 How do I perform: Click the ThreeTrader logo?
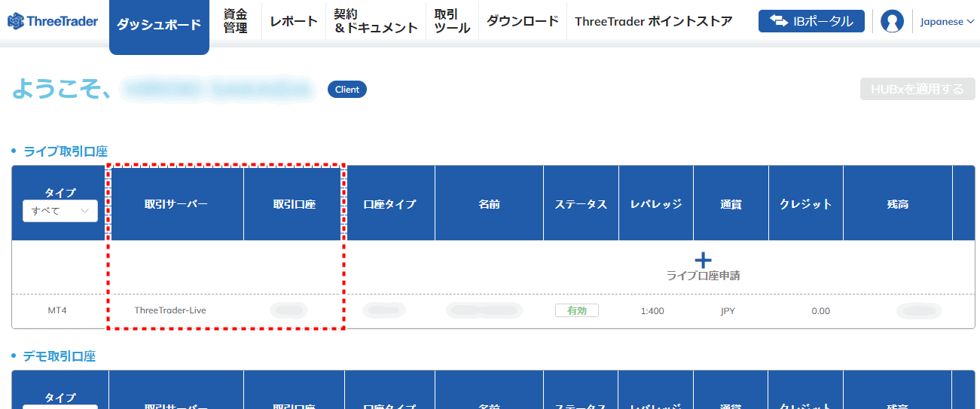(53, 21)
